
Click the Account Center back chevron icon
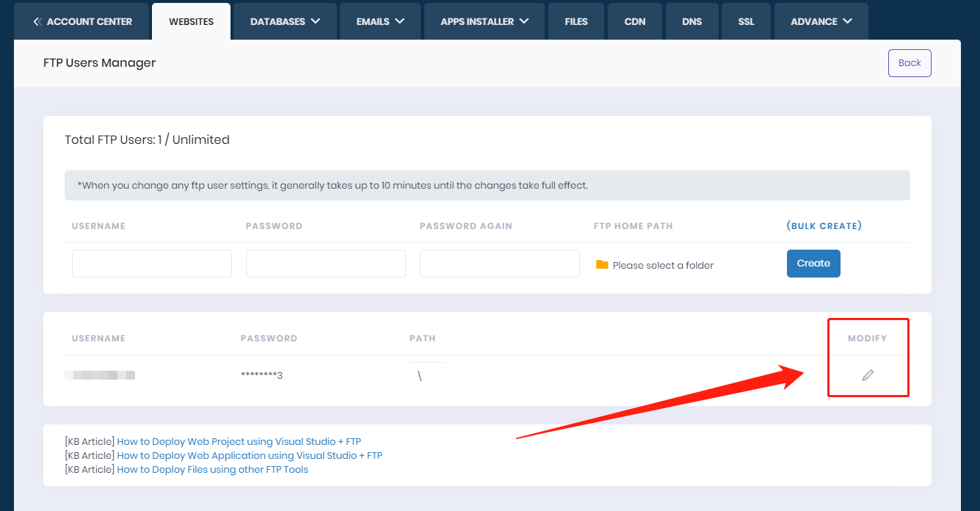click(x=37, y=22)
